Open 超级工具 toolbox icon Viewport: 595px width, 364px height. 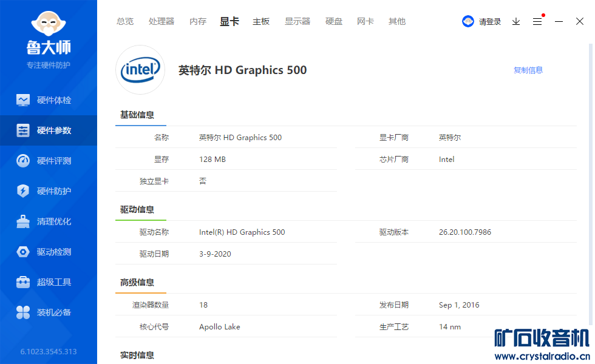(23, 282)
